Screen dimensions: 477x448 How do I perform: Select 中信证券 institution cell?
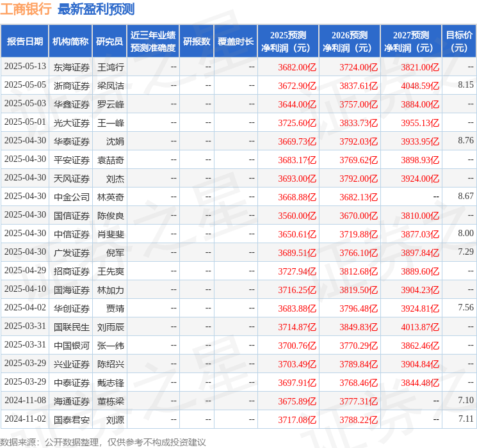(x=72, y=234)
